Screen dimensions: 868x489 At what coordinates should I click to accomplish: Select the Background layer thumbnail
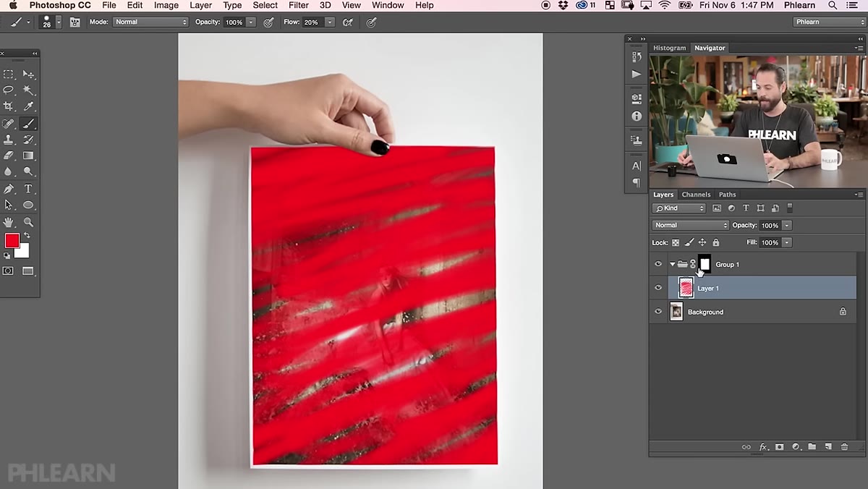click(676, 312)
